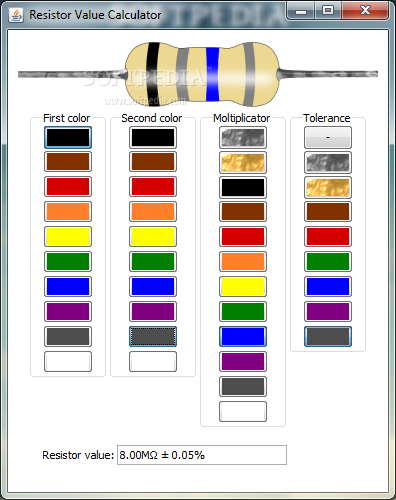
Task: Pick brown Tolerance band
Action: 328,212
